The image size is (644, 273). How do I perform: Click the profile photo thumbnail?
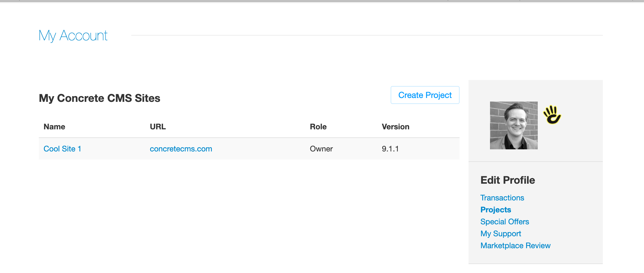tap(514, 125)
